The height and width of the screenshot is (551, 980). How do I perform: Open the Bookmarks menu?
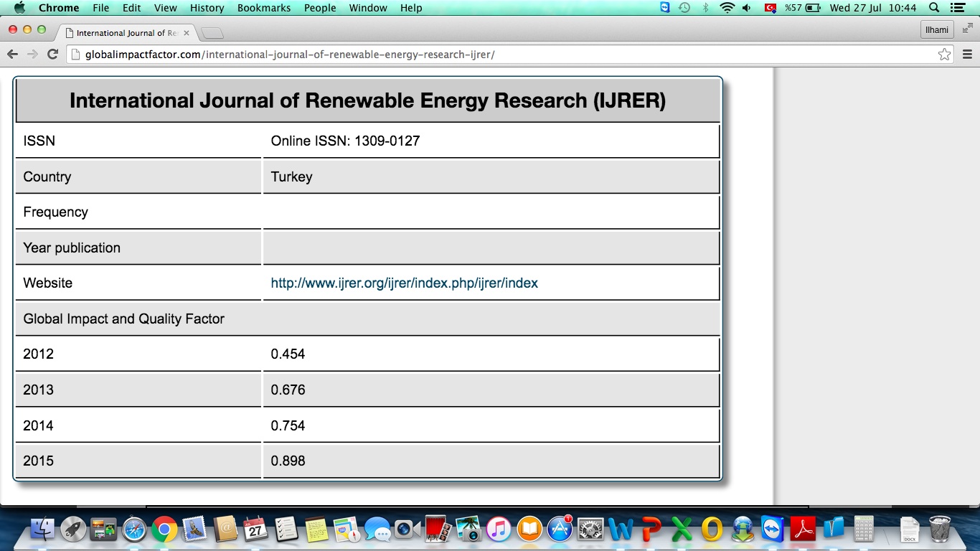(264, 8)
